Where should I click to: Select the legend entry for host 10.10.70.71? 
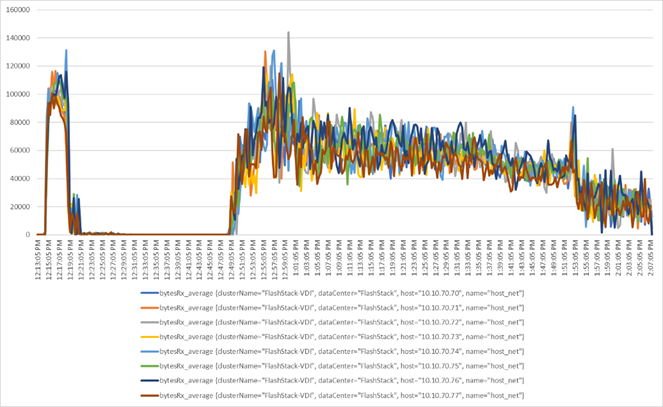(x=332, y=308)
